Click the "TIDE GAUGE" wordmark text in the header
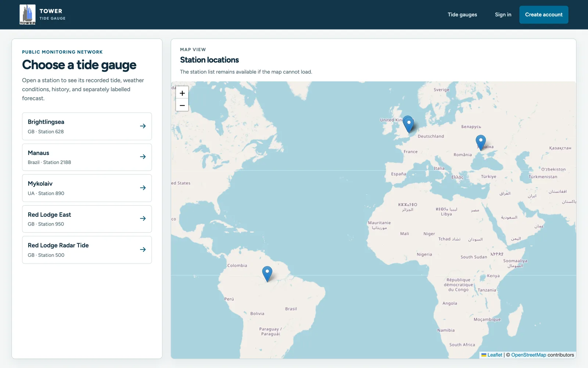This screenshot has width=588, height=368. click(53, 18)
